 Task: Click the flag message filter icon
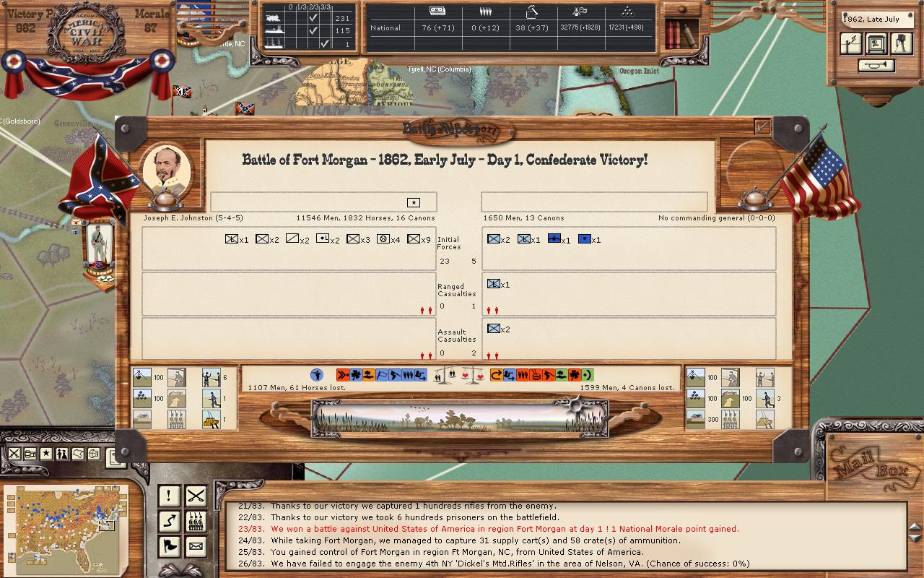pyautogui.click(x=169, y=545)
